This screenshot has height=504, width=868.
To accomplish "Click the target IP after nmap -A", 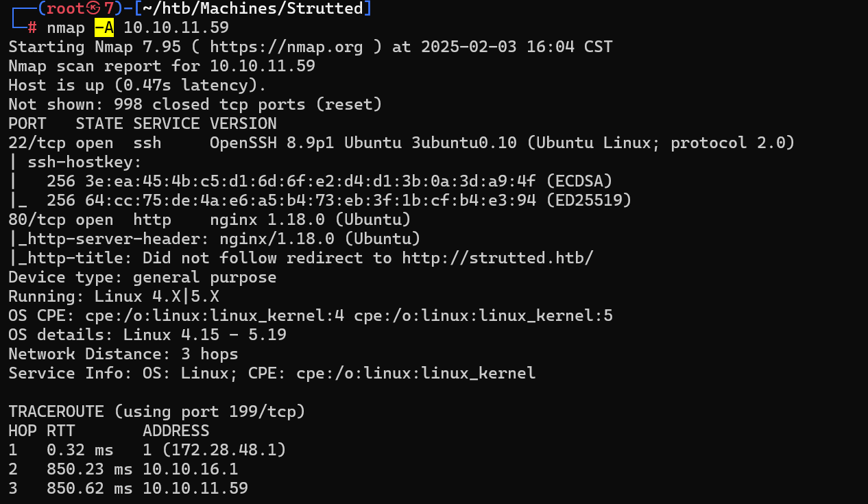I will pyautogui.click(x=176, y=28).
